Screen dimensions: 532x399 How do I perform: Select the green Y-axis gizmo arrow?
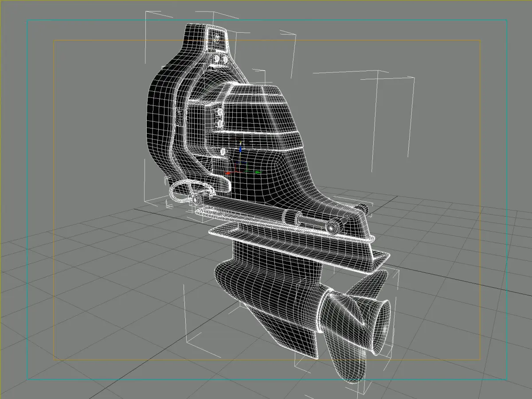(258, 172)
